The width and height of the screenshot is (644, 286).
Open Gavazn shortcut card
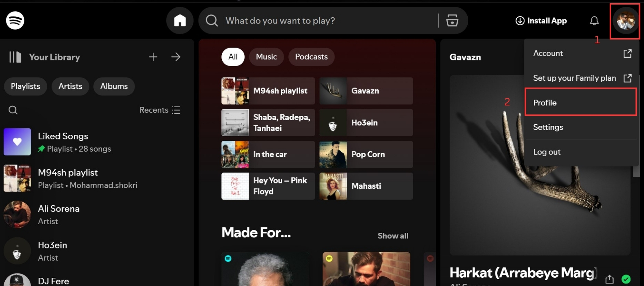point(366,91)
